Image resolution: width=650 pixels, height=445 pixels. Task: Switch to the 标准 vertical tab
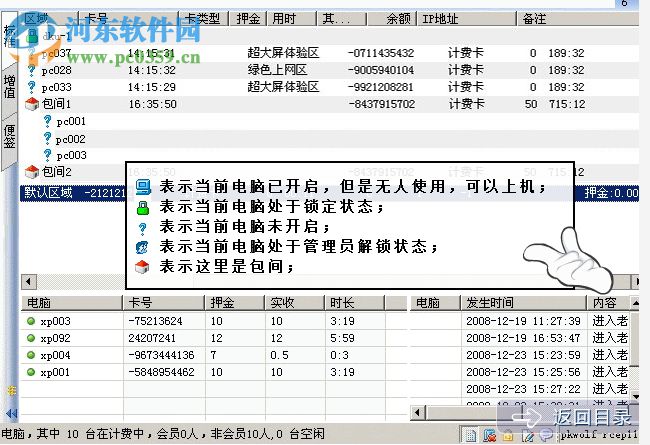click(x=10, y=36)
